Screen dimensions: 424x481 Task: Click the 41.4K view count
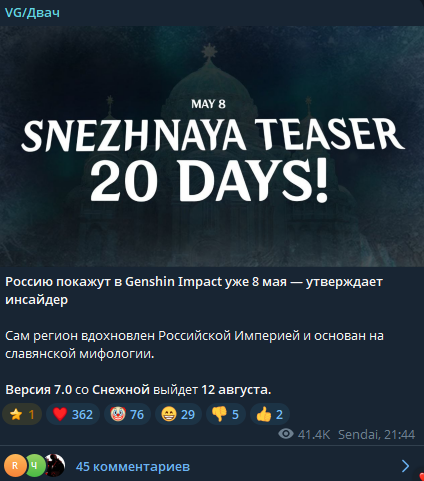[x=314, y=434]
